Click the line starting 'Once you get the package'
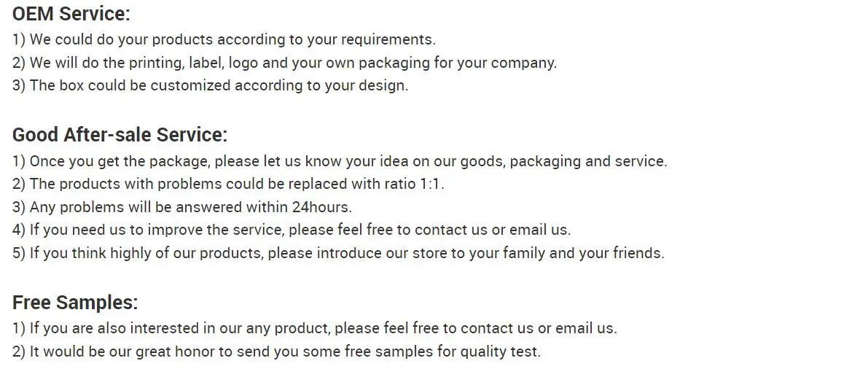 (339, 161)
